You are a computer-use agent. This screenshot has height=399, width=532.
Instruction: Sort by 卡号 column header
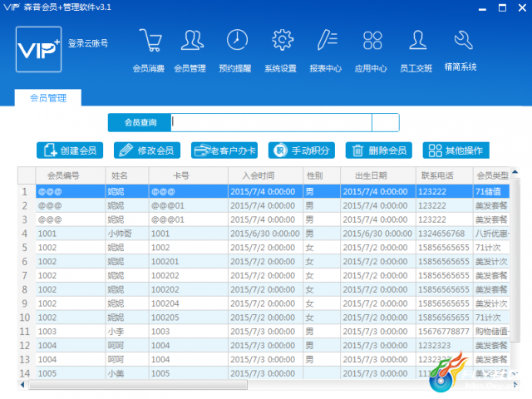click(189, 175)
